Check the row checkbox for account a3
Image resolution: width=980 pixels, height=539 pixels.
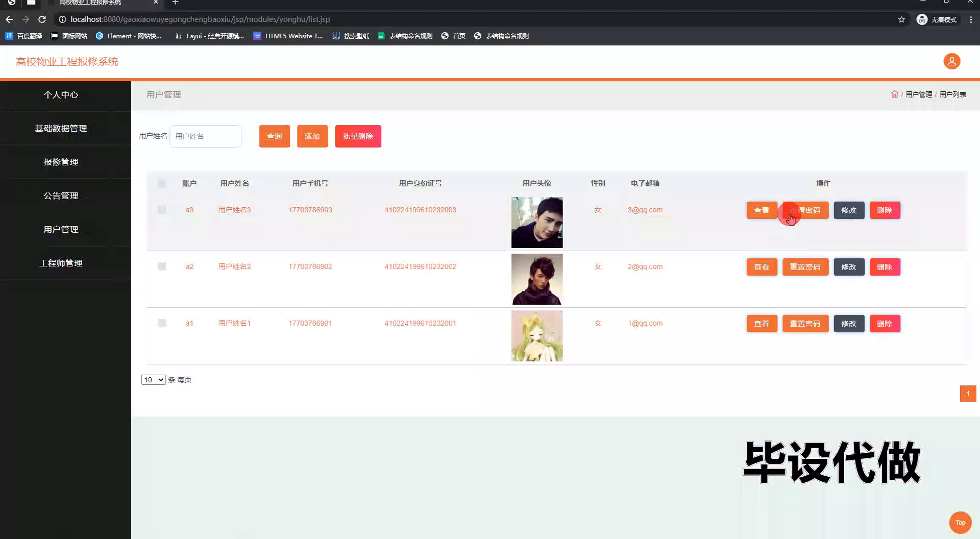(162, 210)
